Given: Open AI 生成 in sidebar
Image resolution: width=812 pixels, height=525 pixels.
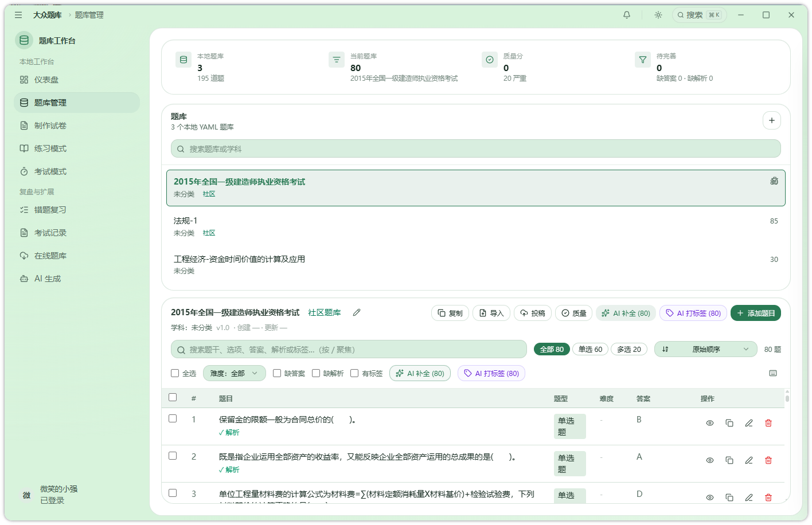Looking at the screenshot, I should coord(77,279).
